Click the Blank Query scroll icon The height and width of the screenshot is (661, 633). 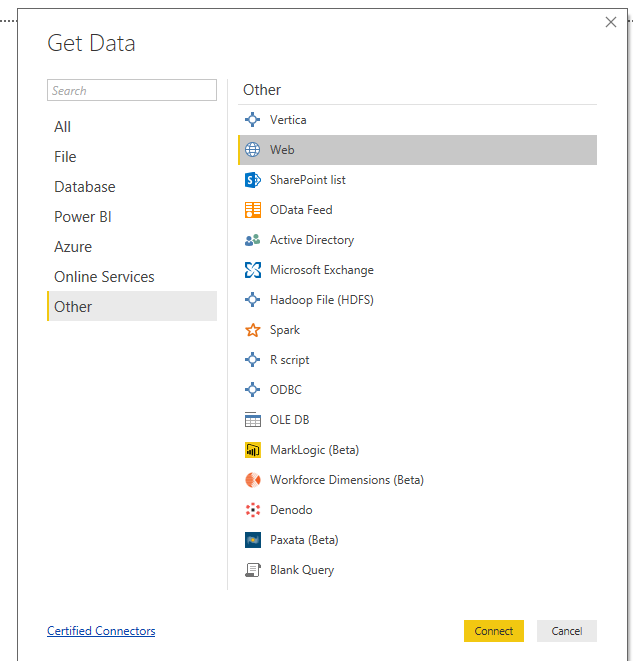click(x=252, y=570)
